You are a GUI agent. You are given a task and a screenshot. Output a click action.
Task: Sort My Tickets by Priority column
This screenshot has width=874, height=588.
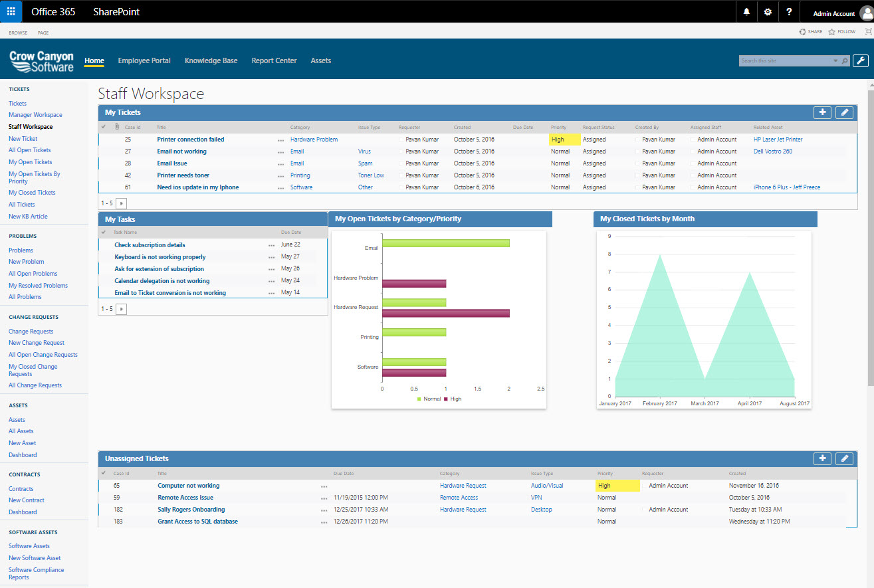pos(558,127)
